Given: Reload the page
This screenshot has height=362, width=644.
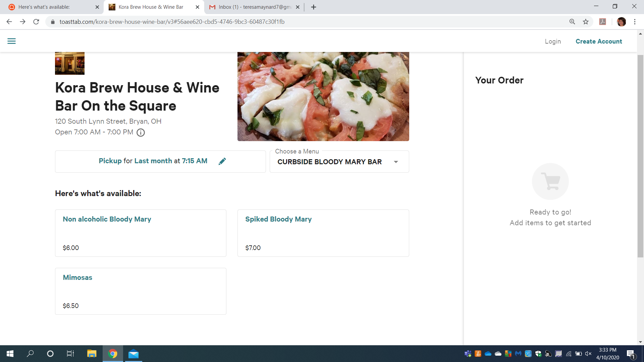Looking at the screenshot, I should 36,22.
